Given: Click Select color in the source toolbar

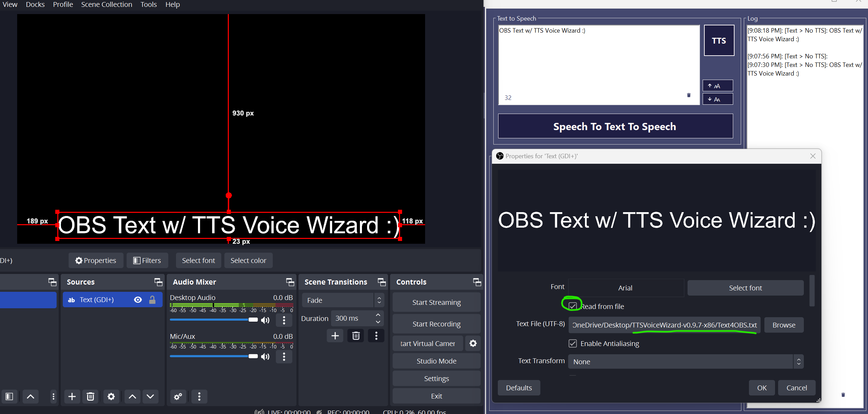Looking at the screenshot, I should (248, 261).
